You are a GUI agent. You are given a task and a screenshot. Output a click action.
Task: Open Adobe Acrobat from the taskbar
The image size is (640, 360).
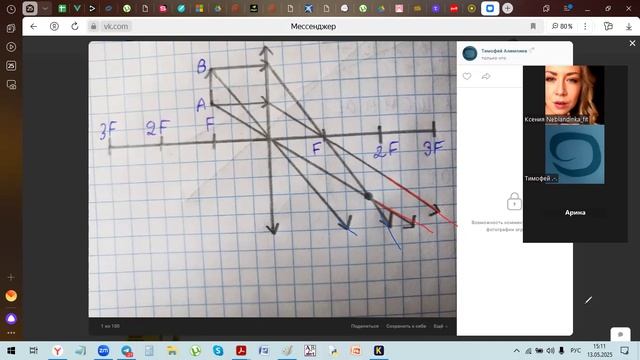tap(241, 351)
